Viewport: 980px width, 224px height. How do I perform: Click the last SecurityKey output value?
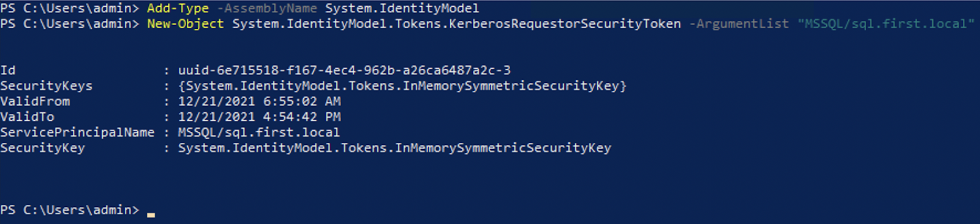(394, 148)
